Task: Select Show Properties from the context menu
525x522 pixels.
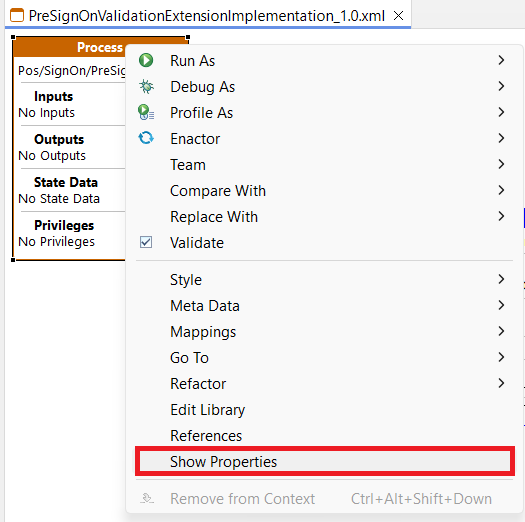Action: [324, 462]
